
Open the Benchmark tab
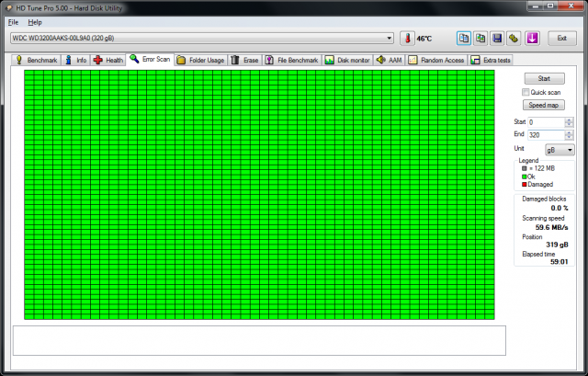(x=37, y=60)
